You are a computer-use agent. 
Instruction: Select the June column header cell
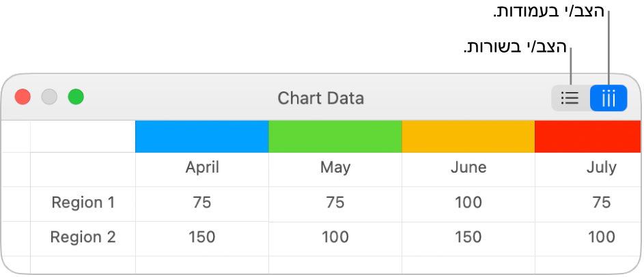click(x=468, y=167)
